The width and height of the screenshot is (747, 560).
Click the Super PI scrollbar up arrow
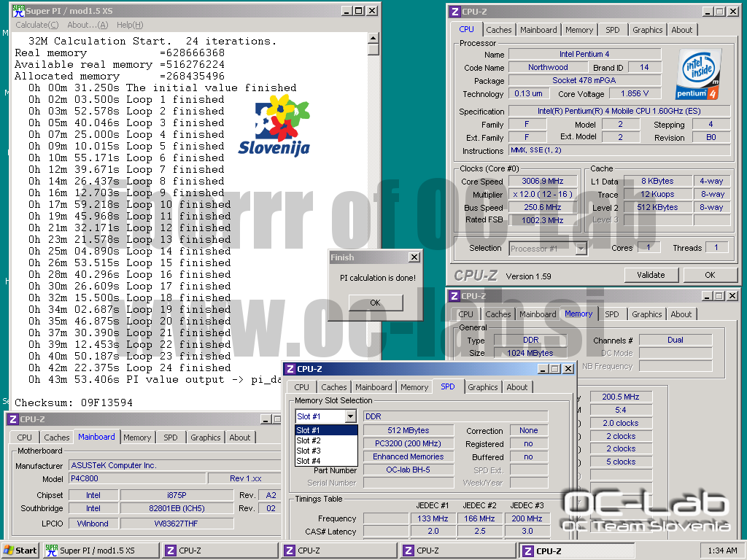point(373,38)
